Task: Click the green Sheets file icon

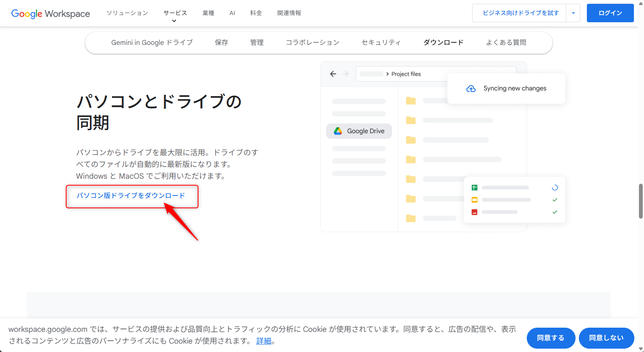Action: [474, 188]
